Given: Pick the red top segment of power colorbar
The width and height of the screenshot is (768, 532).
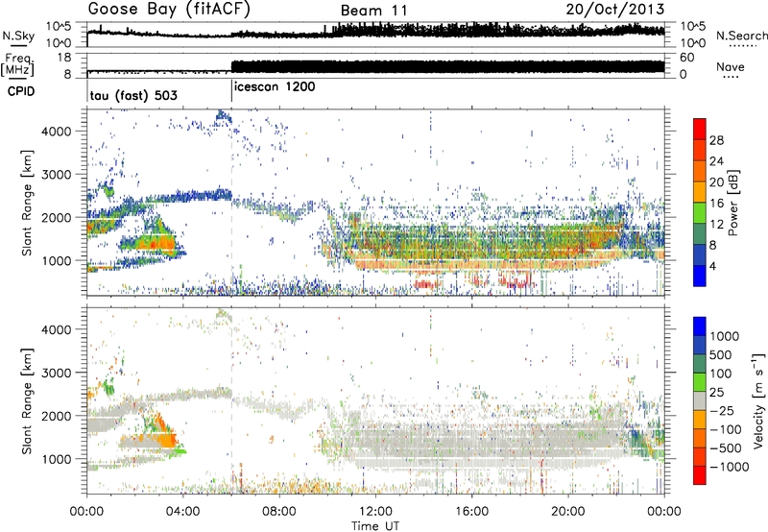Looking at the screenshot, I should point(700,129).
